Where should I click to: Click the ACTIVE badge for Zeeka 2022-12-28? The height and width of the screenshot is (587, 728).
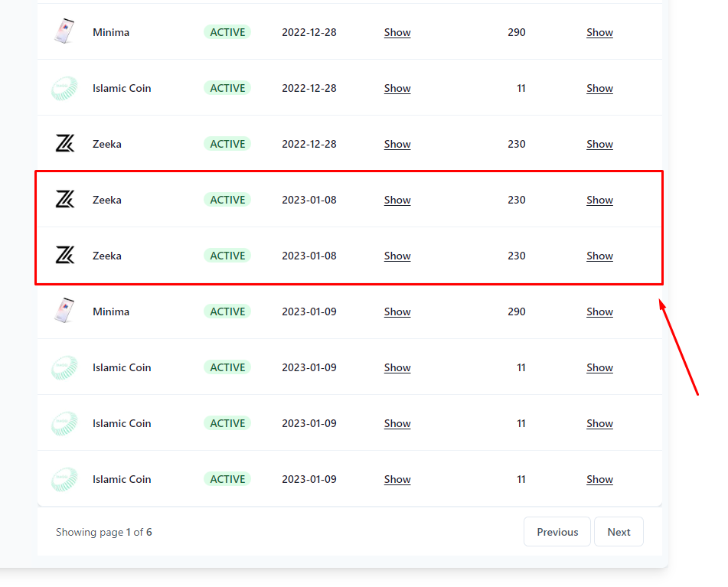(x=227, y=144)
